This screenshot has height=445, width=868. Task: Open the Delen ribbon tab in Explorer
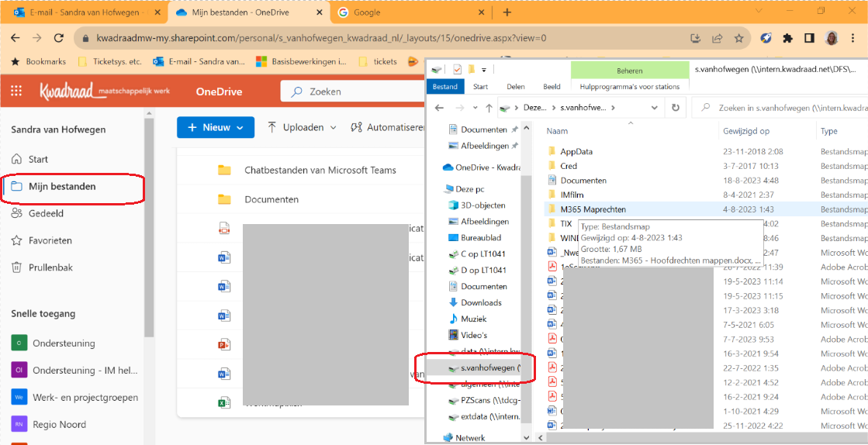point(516,86)
